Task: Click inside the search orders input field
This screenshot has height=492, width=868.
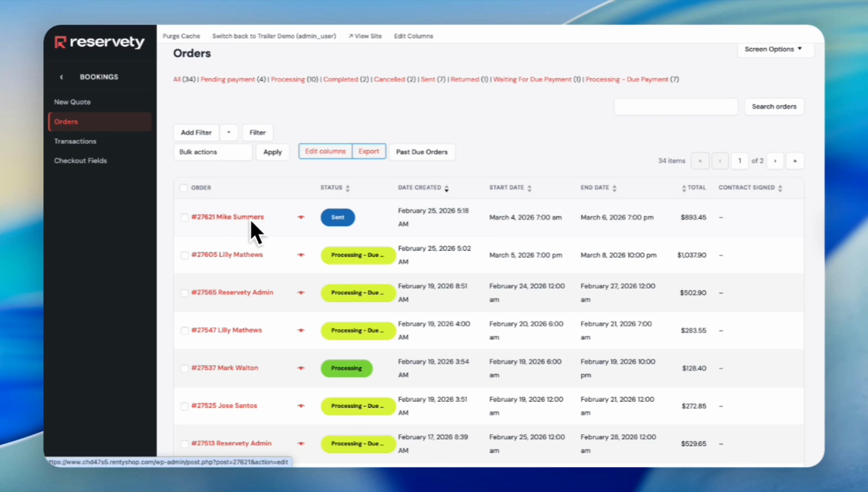Action: (x=676, y=106)
